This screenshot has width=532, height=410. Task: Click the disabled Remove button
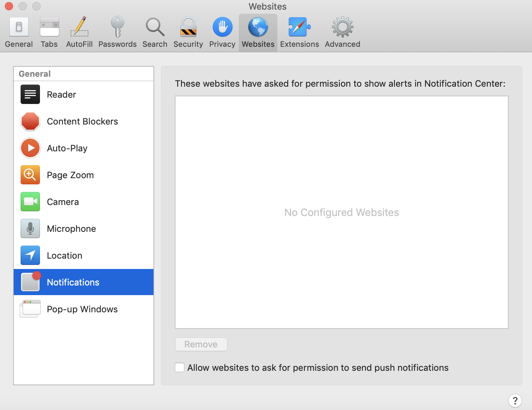tap(201, 344)
